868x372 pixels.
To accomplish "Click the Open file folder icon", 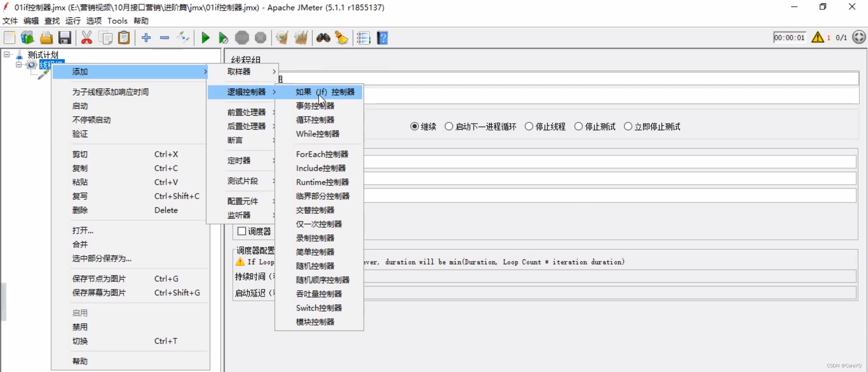I will pyautogui.click(x=46, y=38).
